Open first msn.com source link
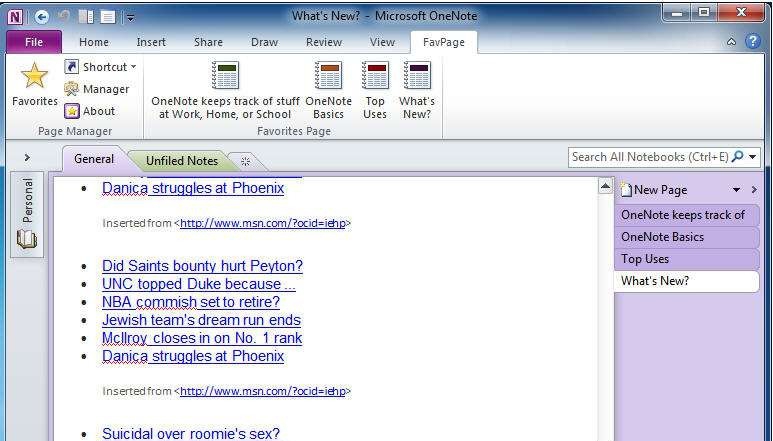The width and height of the screenshot is (773, 441). click(263, 223)
